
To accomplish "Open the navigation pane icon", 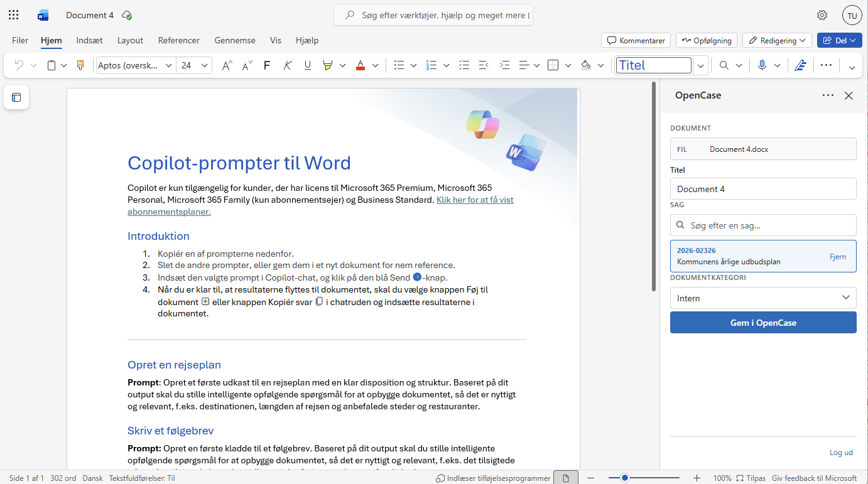I will (x=16, y=97).
